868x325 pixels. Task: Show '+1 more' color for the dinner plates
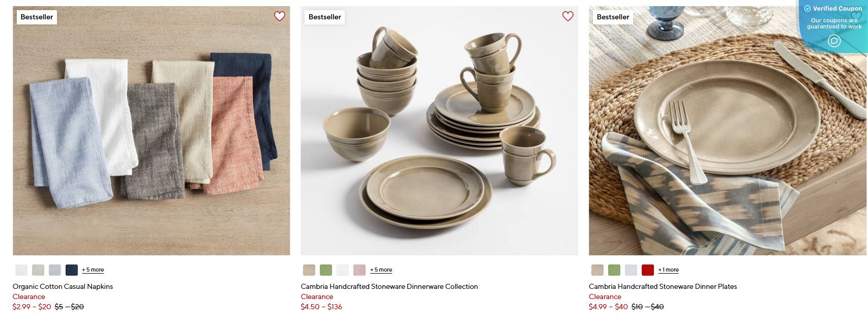pos(667,270)
